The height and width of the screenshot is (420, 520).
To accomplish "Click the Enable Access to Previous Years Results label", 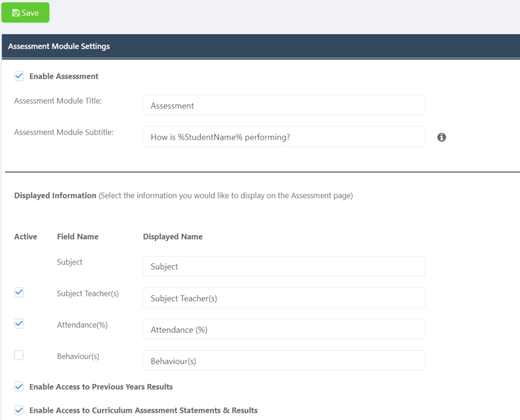I will point(101,387).
